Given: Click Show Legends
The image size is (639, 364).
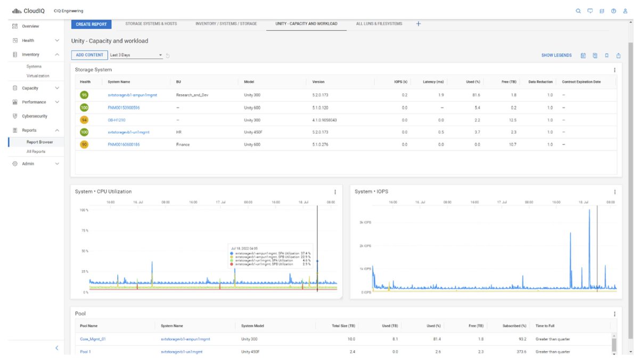Looking at the screenshot, I should [556, 55].
